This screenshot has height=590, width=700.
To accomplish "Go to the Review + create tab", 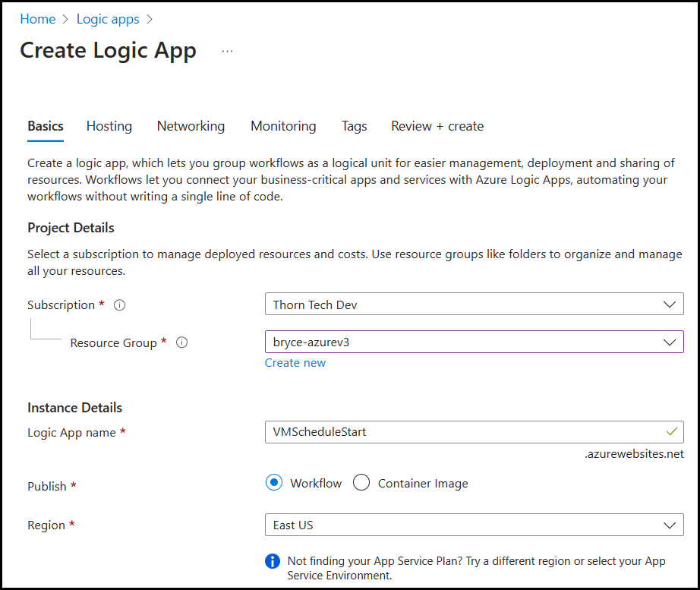I will coord(437,126).
